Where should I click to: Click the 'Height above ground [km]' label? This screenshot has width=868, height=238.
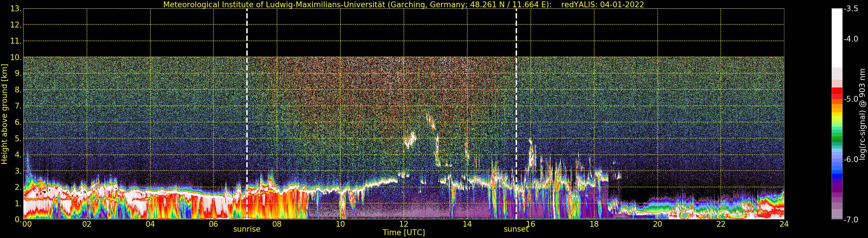click(4, 114)
